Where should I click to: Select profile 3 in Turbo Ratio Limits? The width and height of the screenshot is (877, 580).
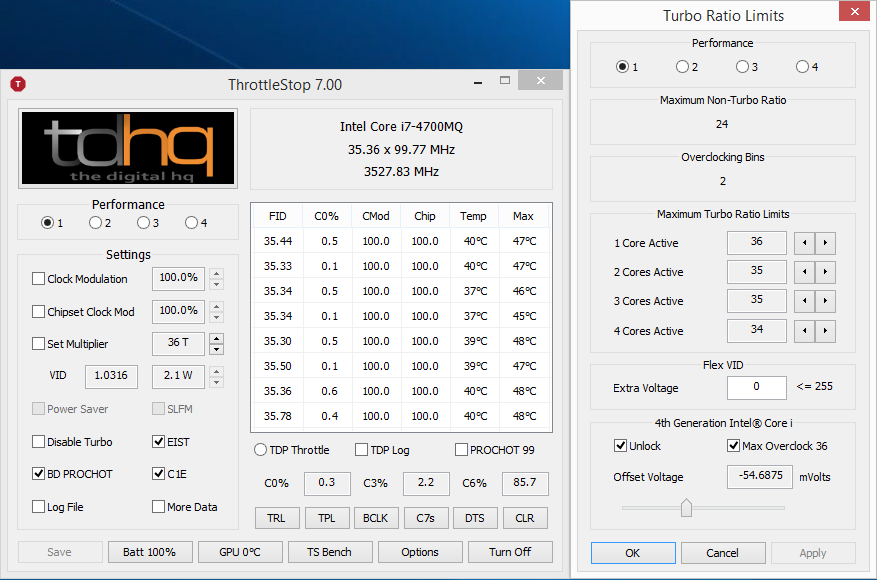[x=742, y=67]
